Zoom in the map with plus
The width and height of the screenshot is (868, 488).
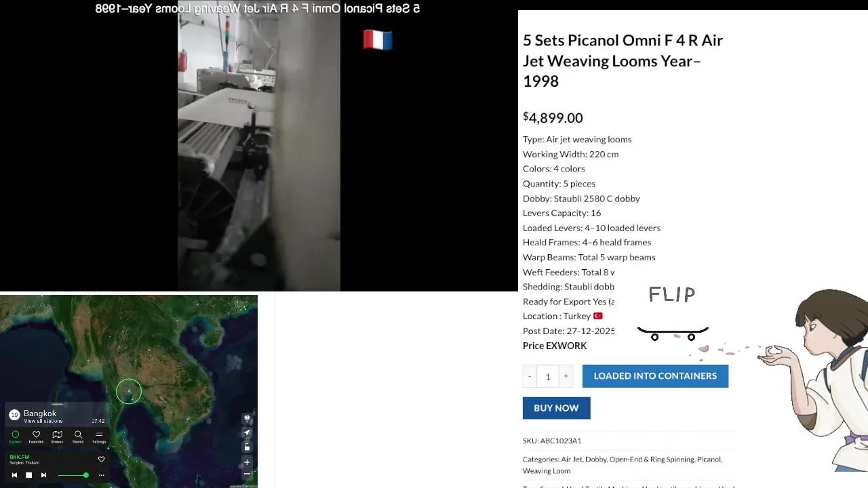247,462
